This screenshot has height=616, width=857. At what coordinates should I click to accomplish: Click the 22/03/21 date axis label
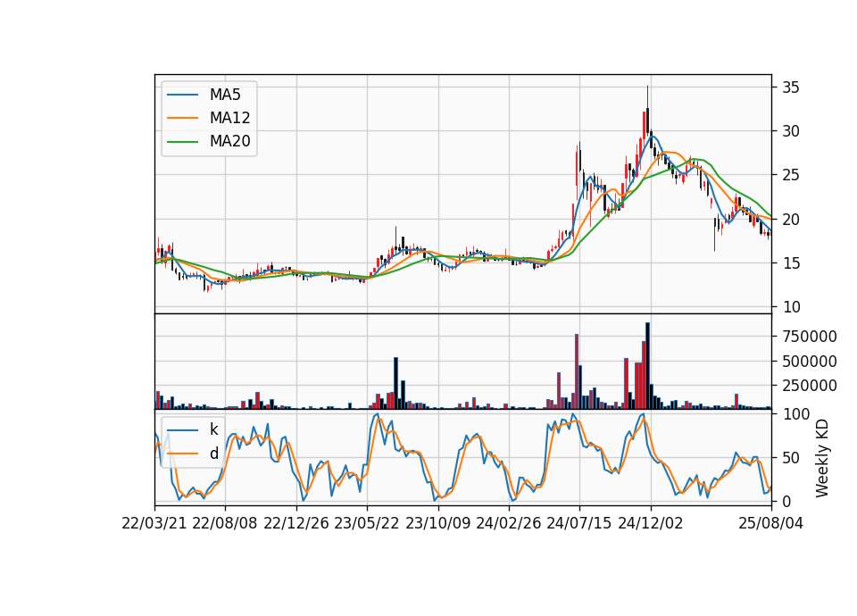(154, 524)
